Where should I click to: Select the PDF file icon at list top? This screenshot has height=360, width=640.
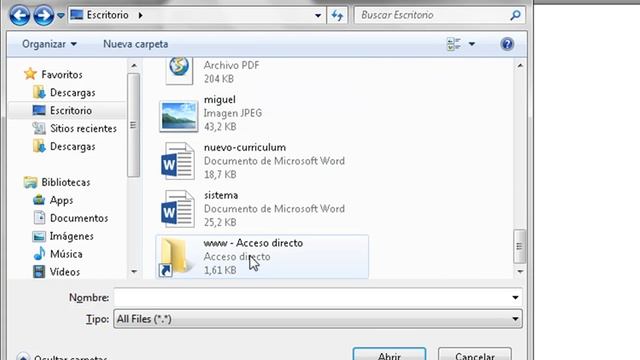coord(179,70)
